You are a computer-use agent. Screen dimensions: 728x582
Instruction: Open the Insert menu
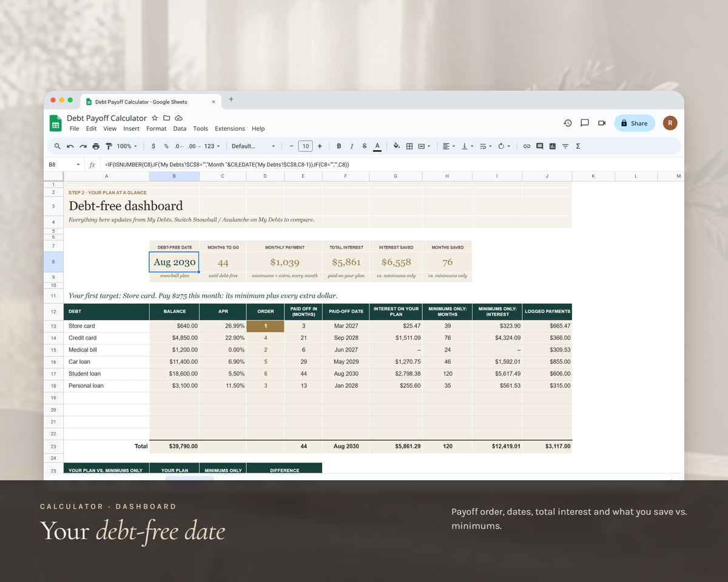tap(131, 129)
